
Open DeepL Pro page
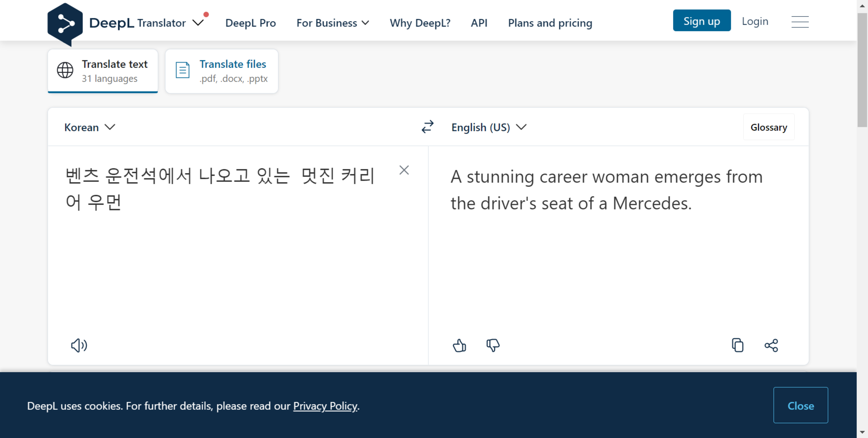click(x=250, y=23)
